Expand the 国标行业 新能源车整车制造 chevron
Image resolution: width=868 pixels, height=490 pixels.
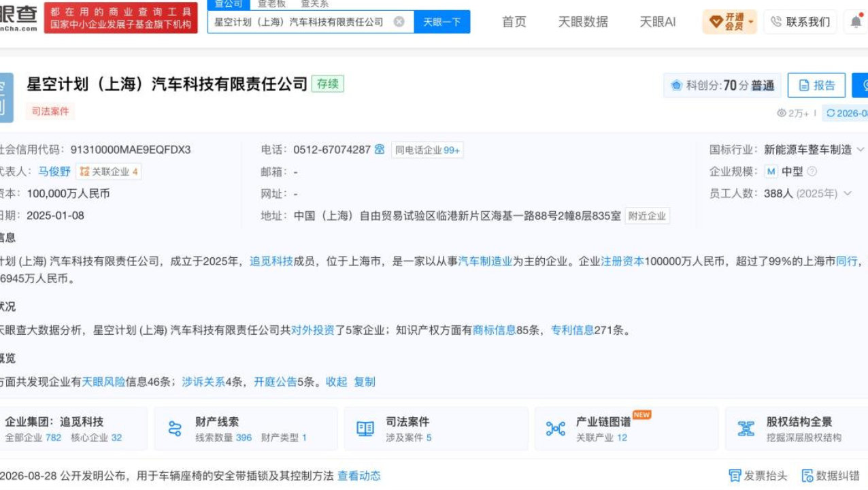pyautogui.click(x=861, y=150)
